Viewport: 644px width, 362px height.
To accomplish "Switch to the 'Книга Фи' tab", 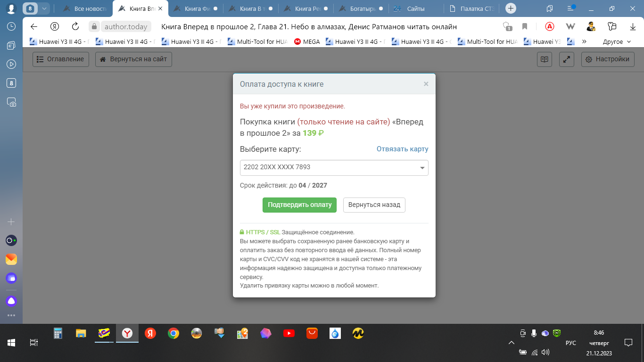I will click(195, 8).
